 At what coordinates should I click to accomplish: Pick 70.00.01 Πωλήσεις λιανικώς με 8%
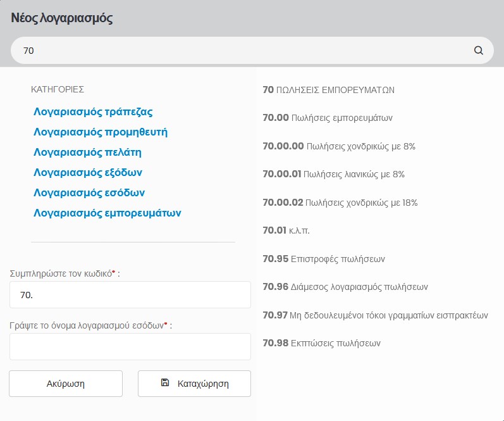pyautogui.click(x=333, y=174)
